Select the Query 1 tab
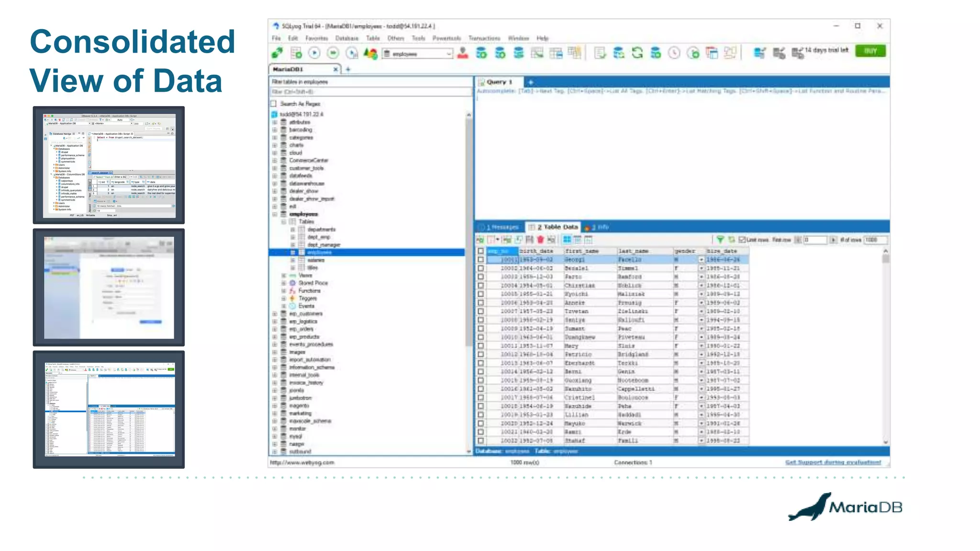The height and width of the screenshot is (551, 980). (x=499, y=82)
